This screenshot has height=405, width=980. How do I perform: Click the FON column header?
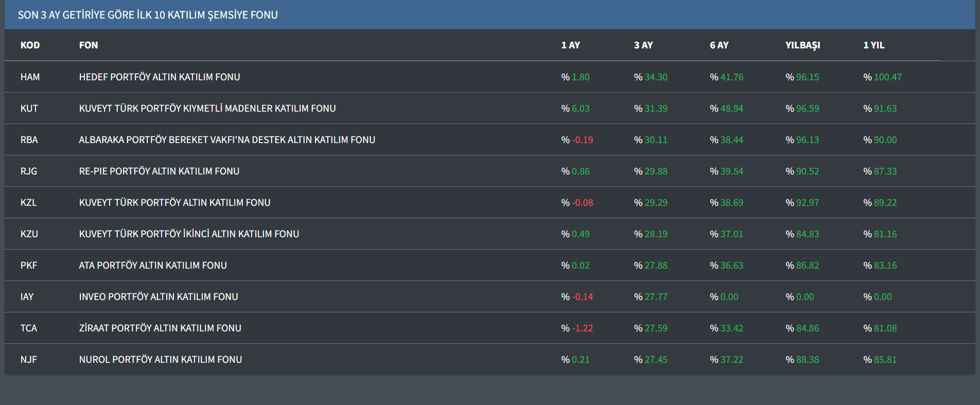point(89,45)
